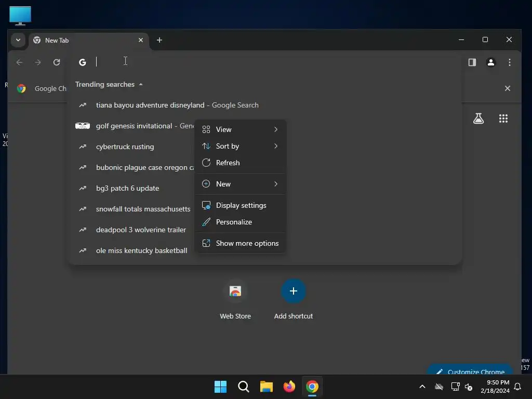Select 'cybertruck rusting' suggestion
The image size is (532, 399).
tap(132, 147)
